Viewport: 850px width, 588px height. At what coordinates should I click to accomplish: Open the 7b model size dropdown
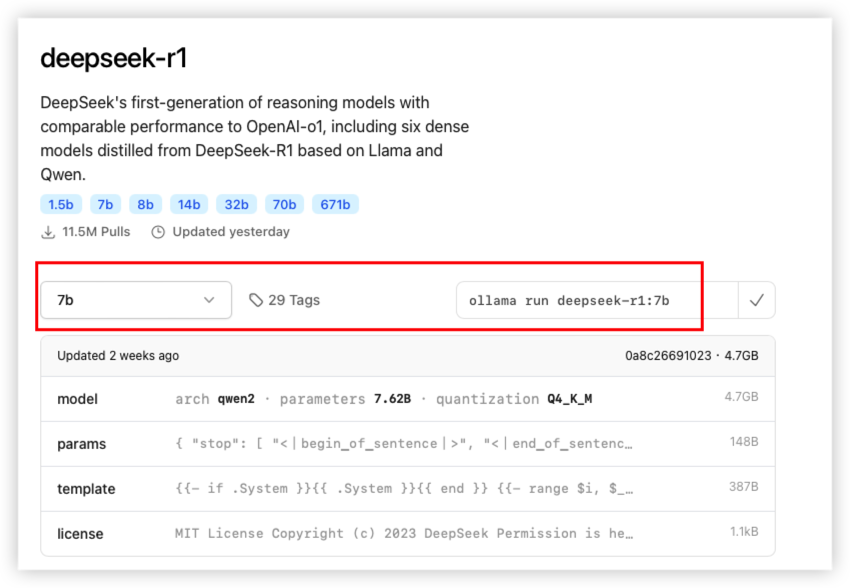pos(136,300)
